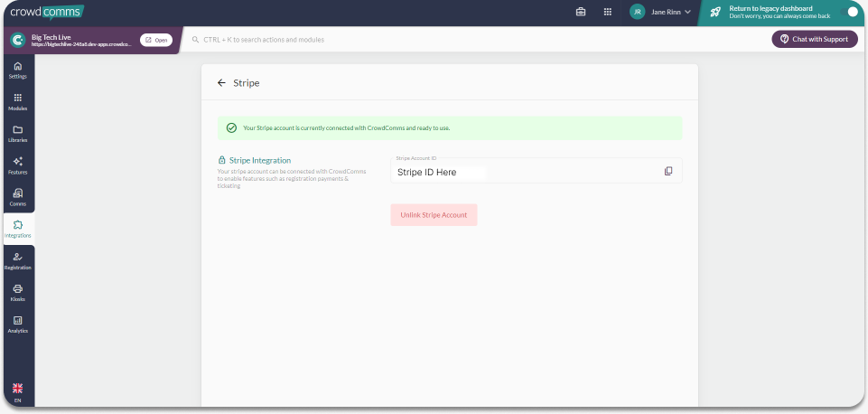The image size is (868, 414).
Task: Click the Chat with Support button
Action: (x=814, y=39)
